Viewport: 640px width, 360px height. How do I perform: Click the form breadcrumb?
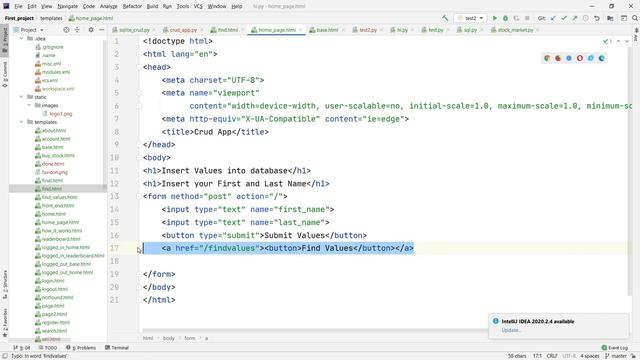[189, 338]
